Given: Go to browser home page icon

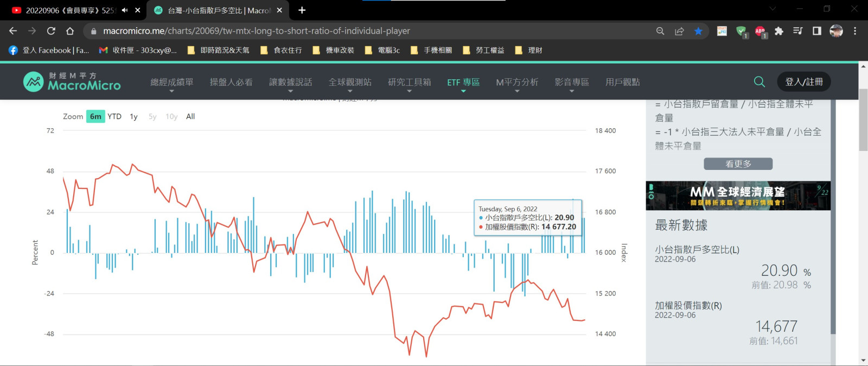Looking at the screenshot, I should click(x=70, y=31).
